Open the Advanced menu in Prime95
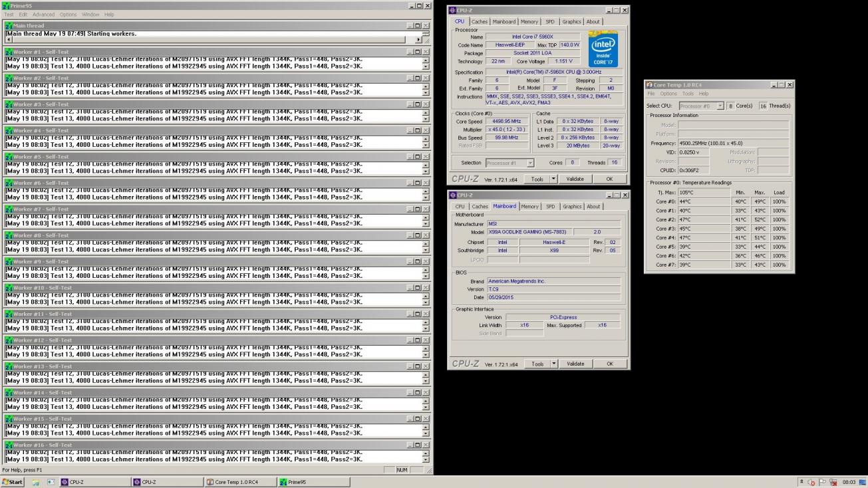868x488 pixels. [43, 14]
